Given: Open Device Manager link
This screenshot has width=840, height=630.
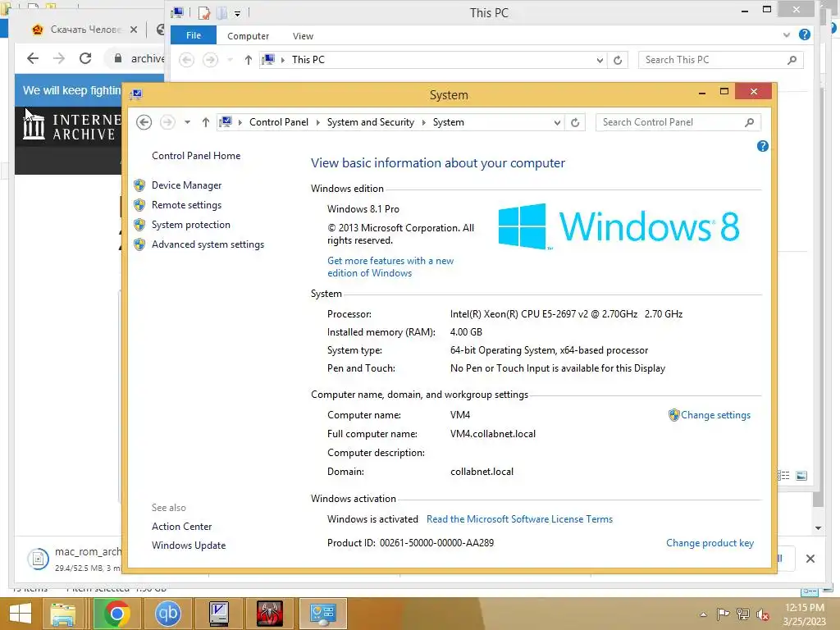Looking at the screenshot, I should point(186,185).
